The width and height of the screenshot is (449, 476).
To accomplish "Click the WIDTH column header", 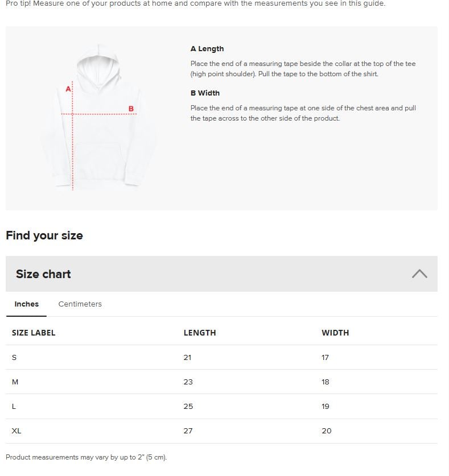I will click(335, 333).
